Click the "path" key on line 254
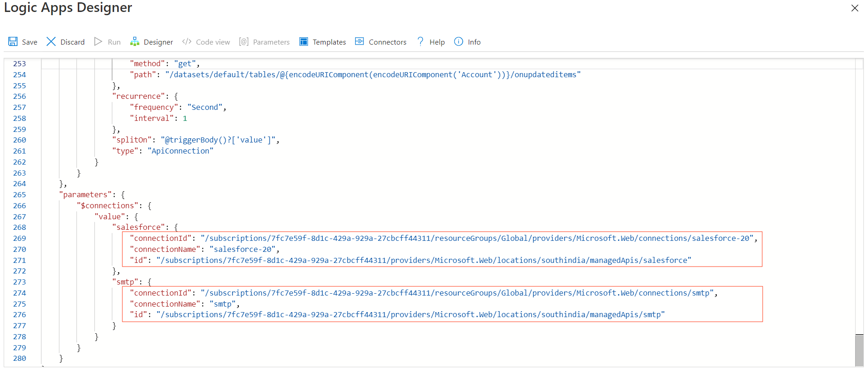This screenshot has height=370, width=868. (143, 74)
